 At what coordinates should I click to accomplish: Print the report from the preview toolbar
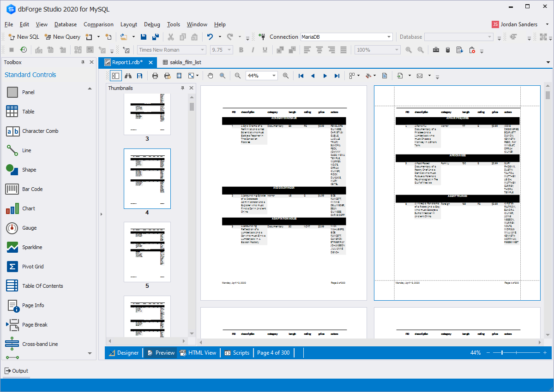(155, 76)
